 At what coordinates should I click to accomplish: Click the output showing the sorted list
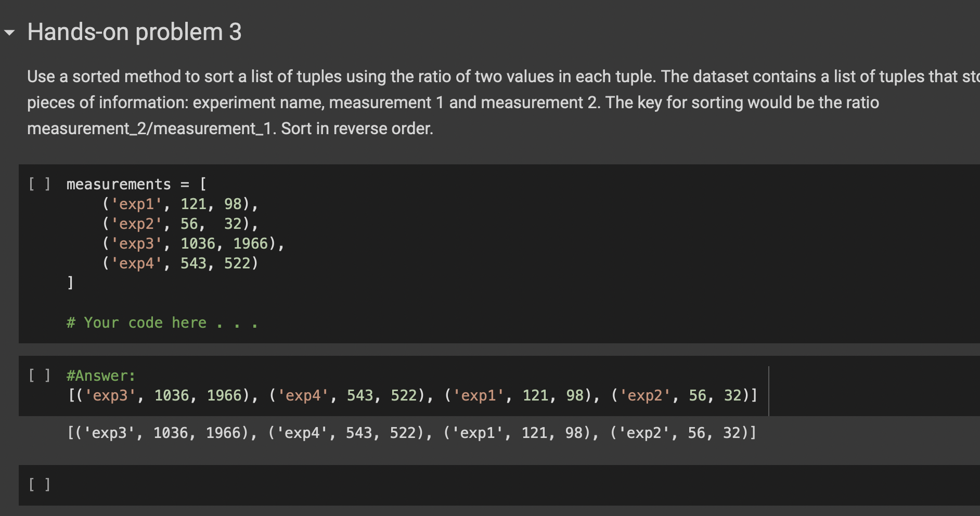tap(411, 432)
